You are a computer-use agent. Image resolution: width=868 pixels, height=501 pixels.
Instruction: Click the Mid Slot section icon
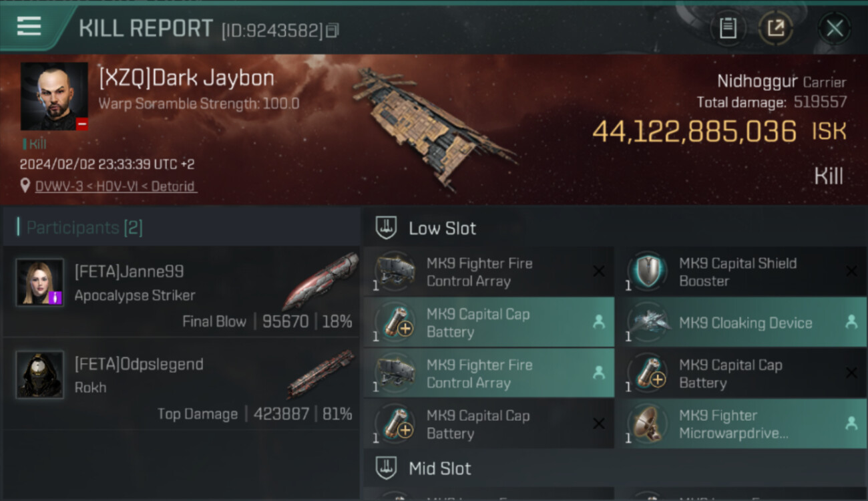pos(387,468)
